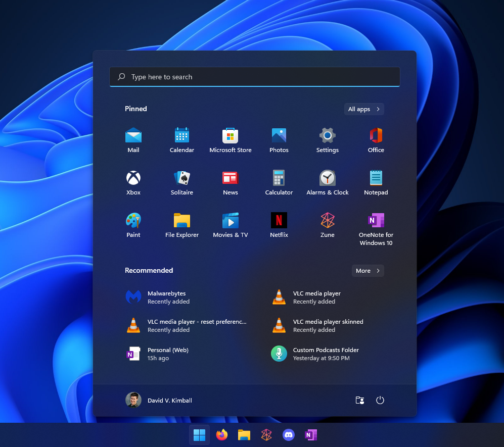Open Discord from the taskbar
This screenshot has height=447, width=504.
(289, 435)
